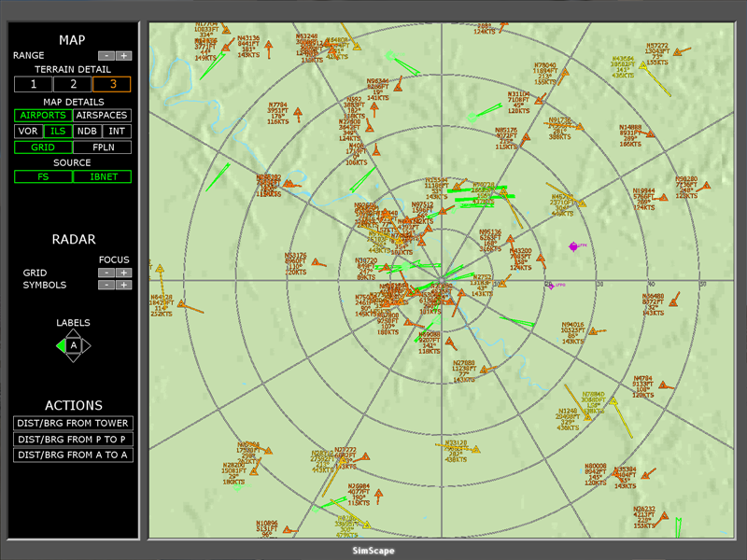This screenshot has height=560, width=747.
Task: Click the large magenta airport symbol
Action: click(573, 246)
